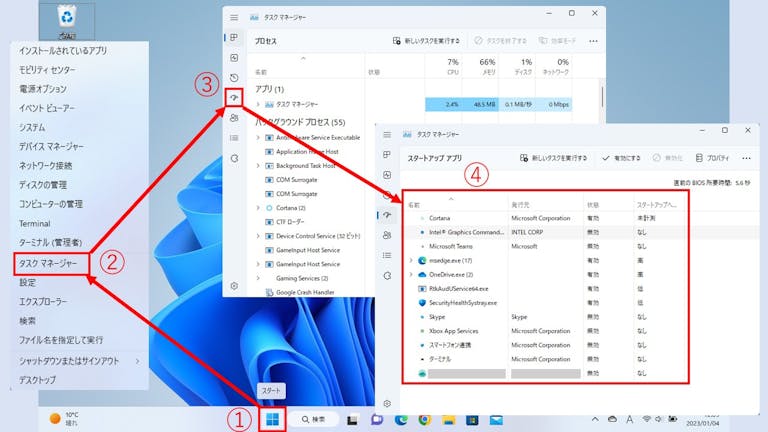The height and width of the screenshot is (432, 768).
Task: Open the Recycle Bin desktop icon
Action: [x=67, y=21]
